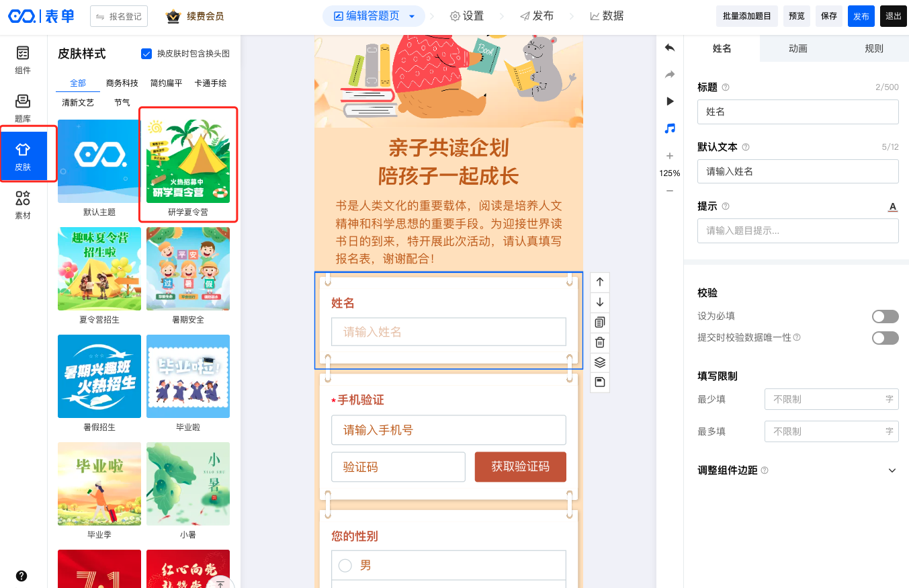Image resolution: width=909 pixels, height=588 pixels.
Task: Copy the 姓名 component with duplicate icon
Action: pyautogui.click(x=600, y=323)
